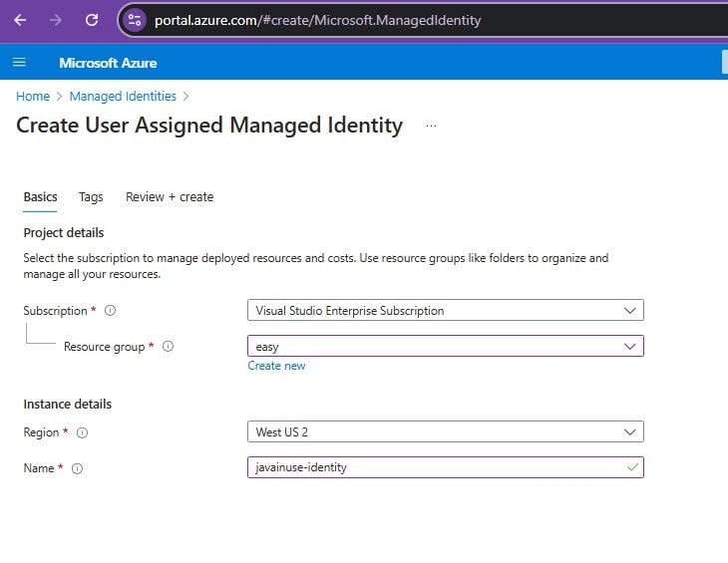Reload the page with the refresh icon
728x563 pixels.
point(92,20)
